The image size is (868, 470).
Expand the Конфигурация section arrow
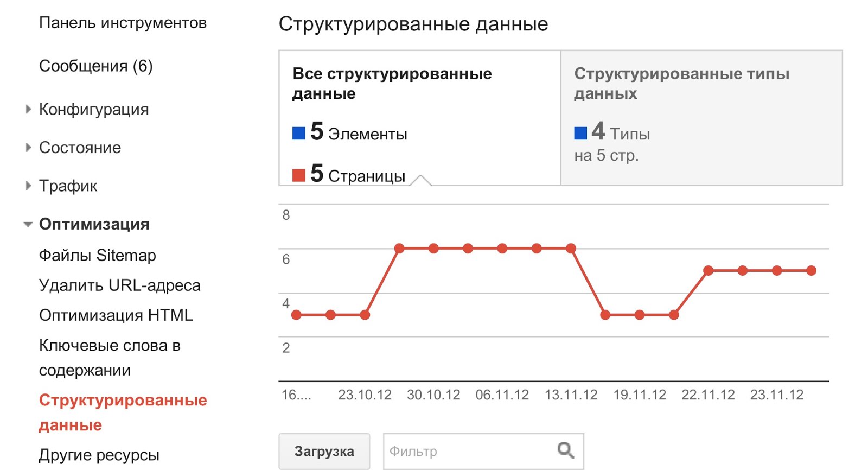click(28, 109)
